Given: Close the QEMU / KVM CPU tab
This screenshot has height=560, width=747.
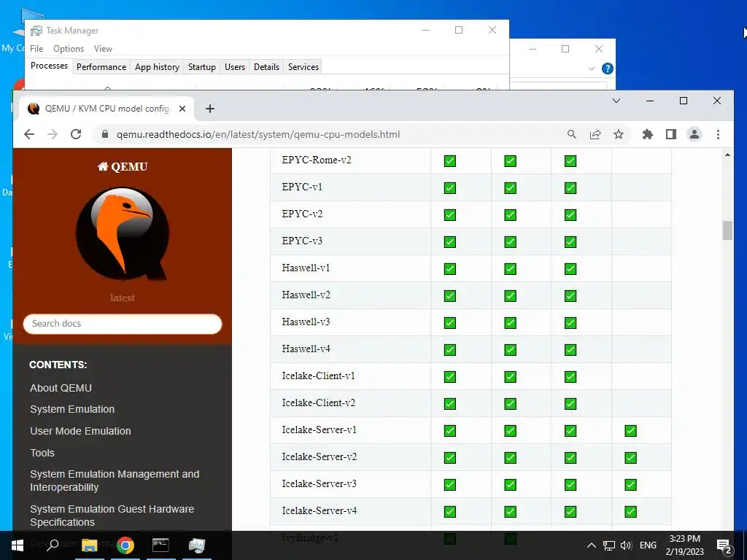Looking at the screenshot, I should [x=182, y=109].
